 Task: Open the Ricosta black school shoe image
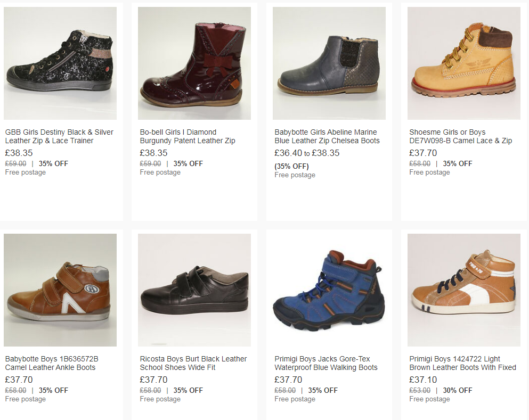point(194,290)
